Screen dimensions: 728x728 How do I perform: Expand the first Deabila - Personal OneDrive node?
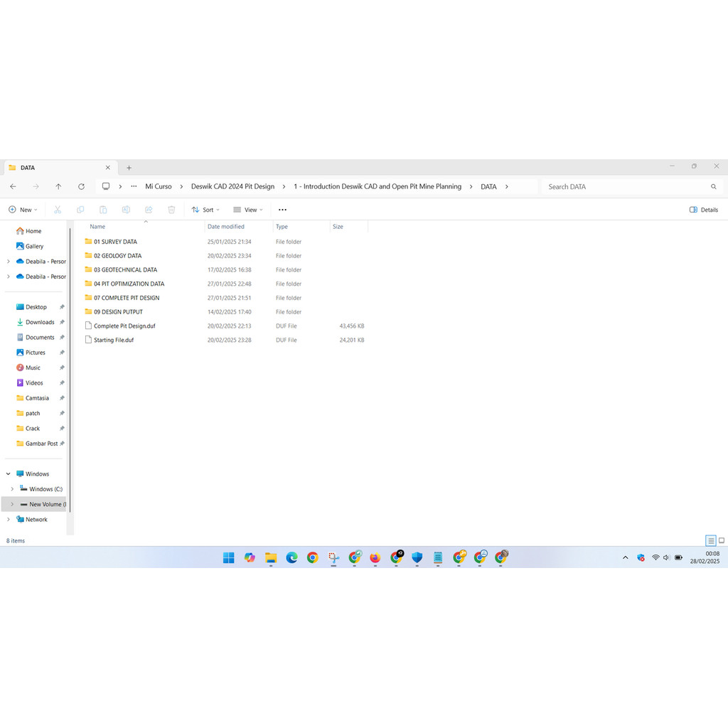(x=9, y=262)
